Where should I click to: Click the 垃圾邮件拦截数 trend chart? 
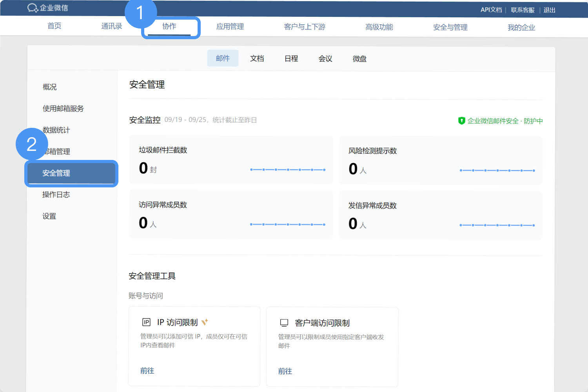(288, 170)
